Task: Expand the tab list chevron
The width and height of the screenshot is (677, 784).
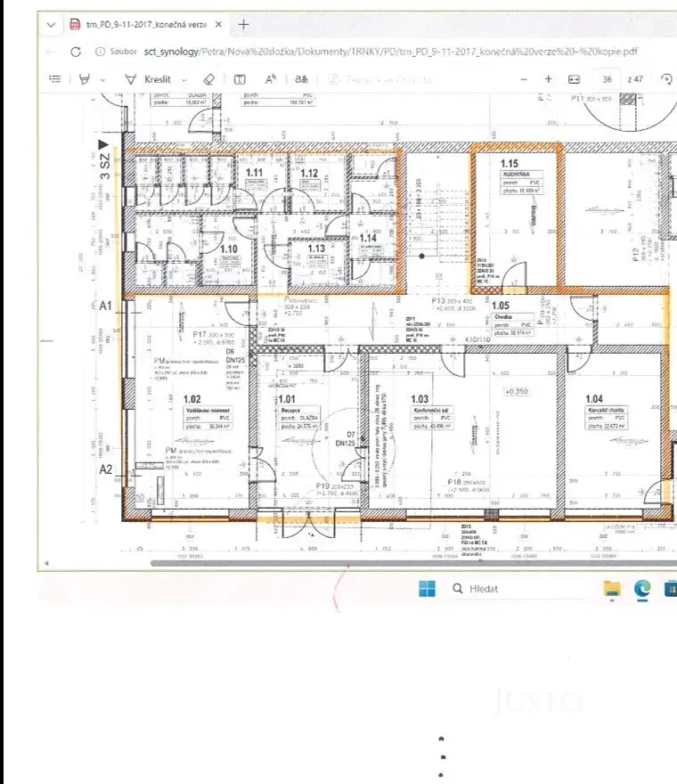Action: [x=52, y=25]
